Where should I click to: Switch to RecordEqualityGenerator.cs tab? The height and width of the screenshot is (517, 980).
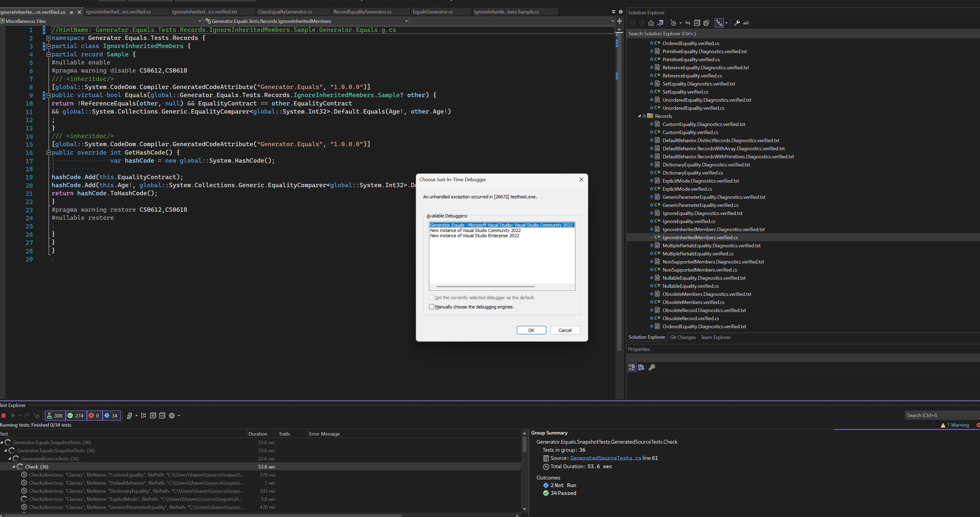[x=362, y=12]
